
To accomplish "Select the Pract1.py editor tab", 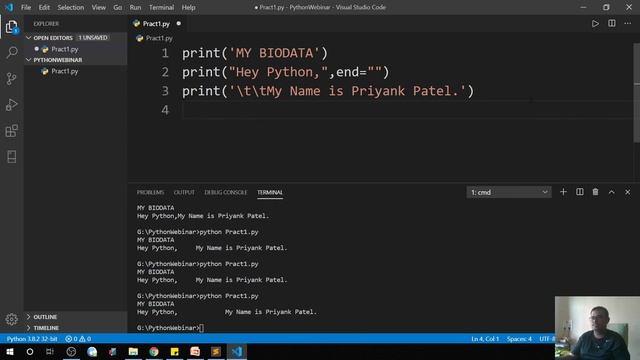I will (x=157, y=24).
